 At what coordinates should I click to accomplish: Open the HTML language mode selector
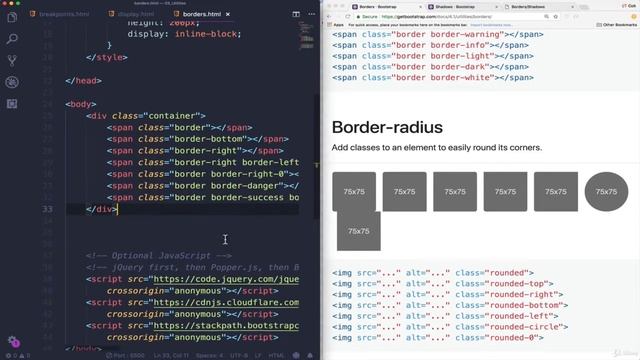276,356
